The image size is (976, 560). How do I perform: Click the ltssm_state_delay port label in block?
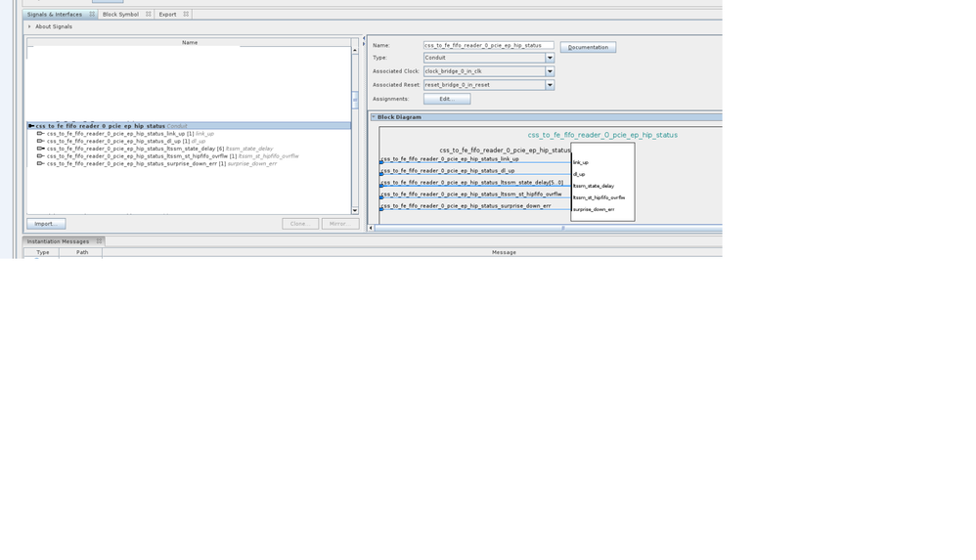tap(594, 186)
